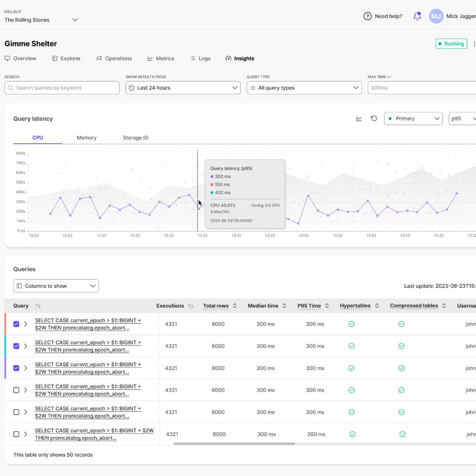Click the notifications bell icon
Screen dimensions: 476x476
[417, 16]
